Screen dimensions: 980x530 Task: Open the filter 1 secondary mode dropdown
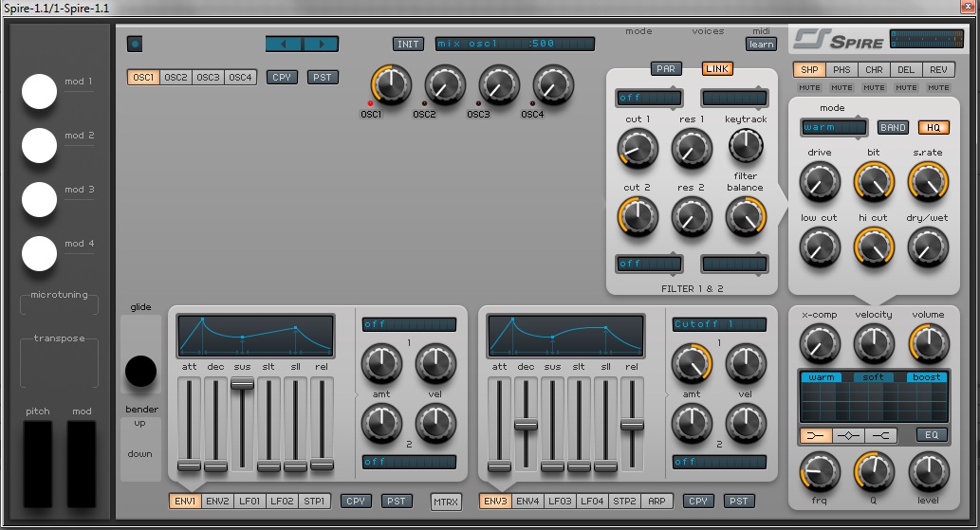point(734,98)
